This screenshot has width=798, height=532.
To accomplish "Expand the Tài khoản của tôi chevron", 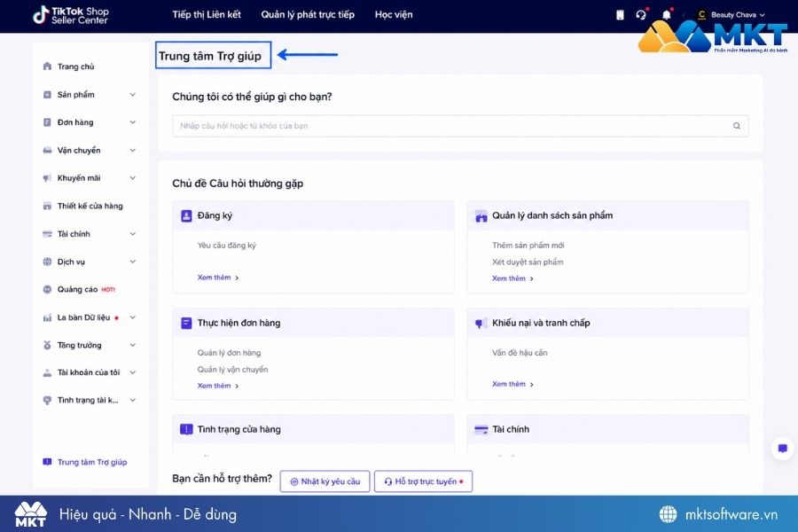I will tap(133, 372).
